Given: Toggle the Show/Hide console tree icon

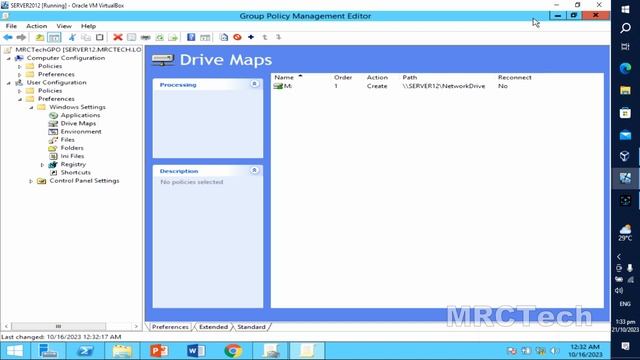Looking at the screenshot, I should [54, 37].
